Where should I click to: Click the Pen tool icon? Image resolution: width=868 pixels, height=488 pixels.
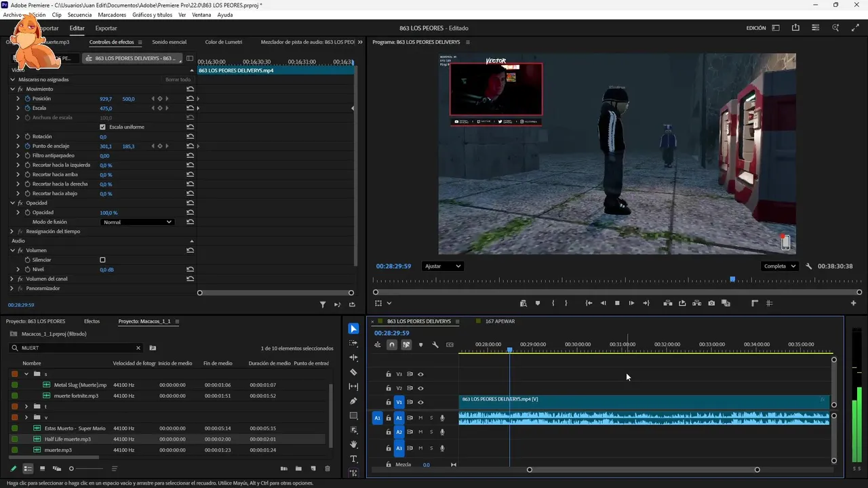tap(353, 401)
